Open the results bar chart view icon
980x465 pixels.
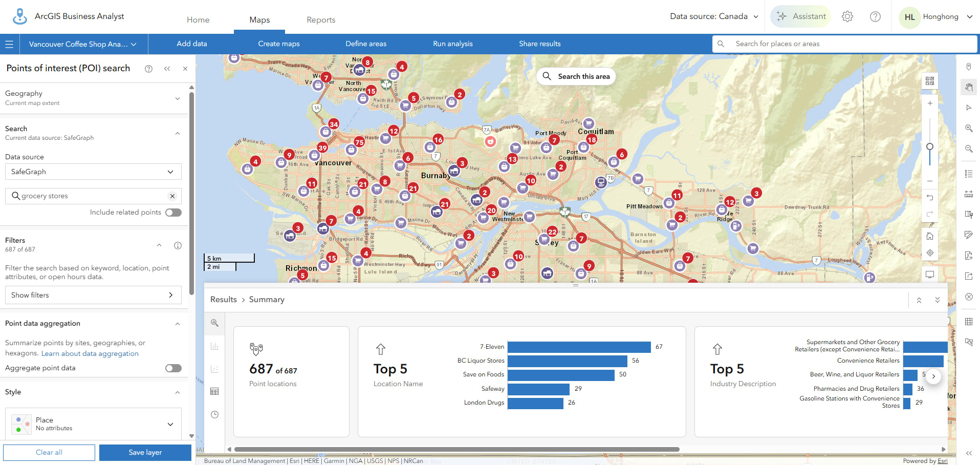click(214, 346)
